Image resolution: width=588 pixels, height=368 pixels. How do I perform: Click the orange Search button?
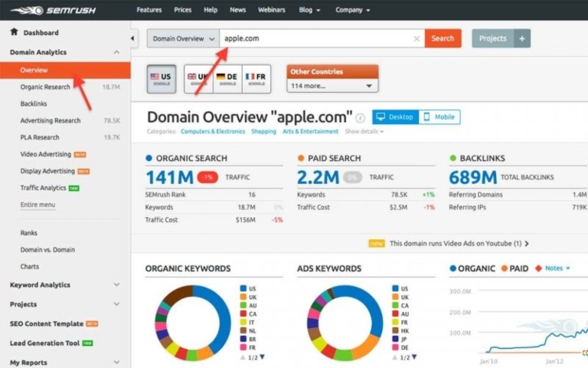tap(443, 38)
